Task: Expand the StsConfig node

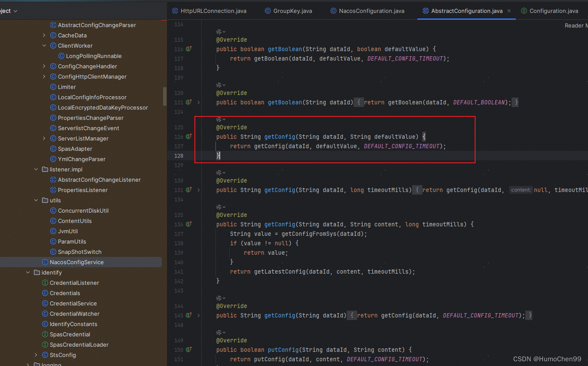Action: (x=36, y=355)
